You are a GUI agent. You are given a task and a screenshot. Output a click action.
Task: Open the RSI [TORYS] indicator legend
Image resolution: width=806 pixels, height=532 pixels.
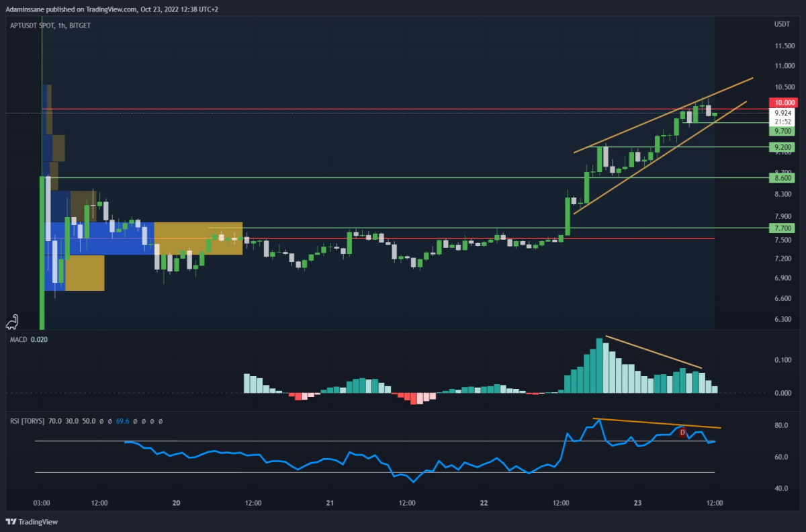pos(85,421)
